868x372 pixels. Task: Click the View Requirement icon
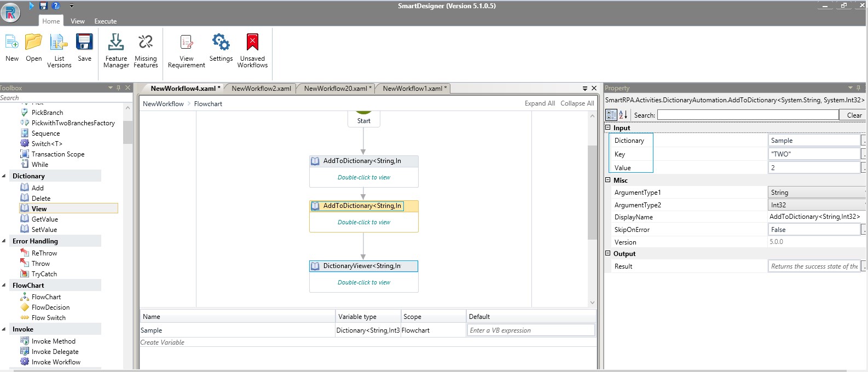tap(186, 43)
